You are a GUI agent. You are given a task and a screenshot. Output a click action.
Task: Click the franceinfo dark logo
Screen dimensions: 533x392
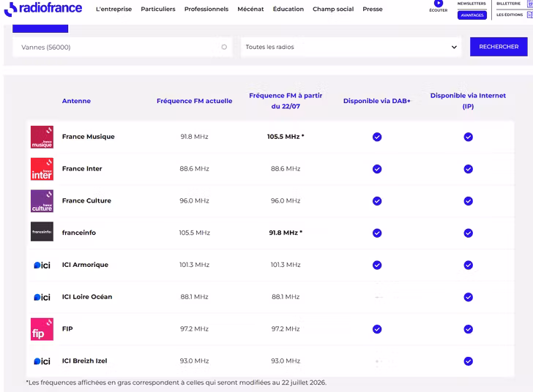pos(42,232)
